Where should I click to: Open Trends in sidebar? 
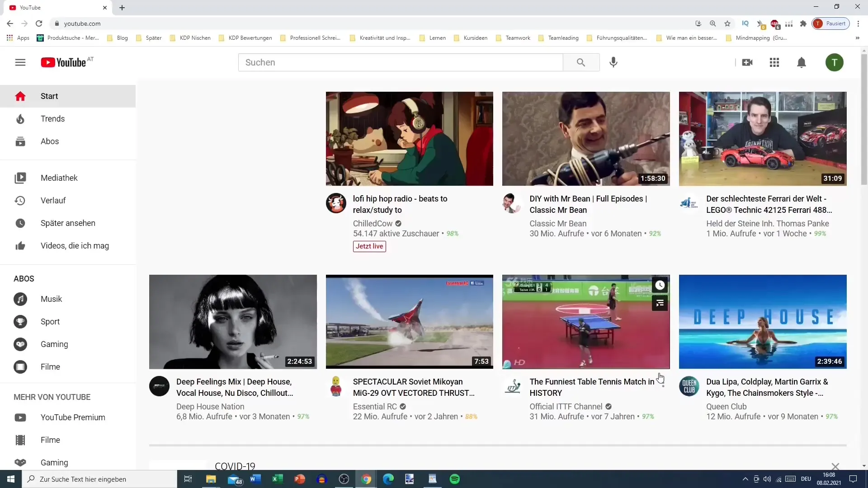[x=68, y=119]
